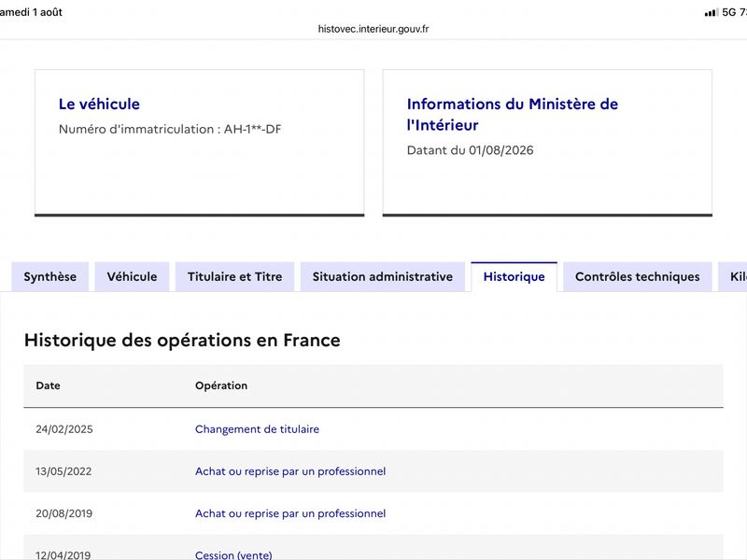Switch to the Véhicule tab
The height and width of the screenshot is (560, 747).
[x=132, y=276]
